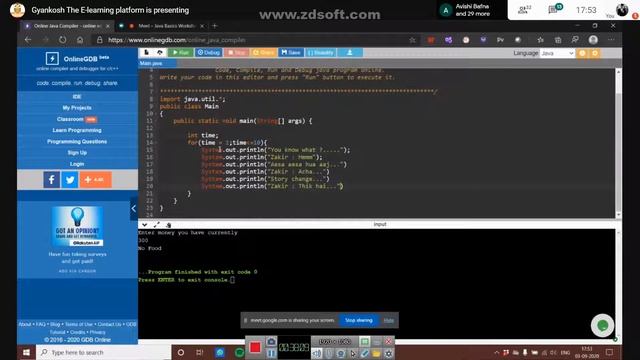Create a new file with the file icon

(x=146, y=53)
